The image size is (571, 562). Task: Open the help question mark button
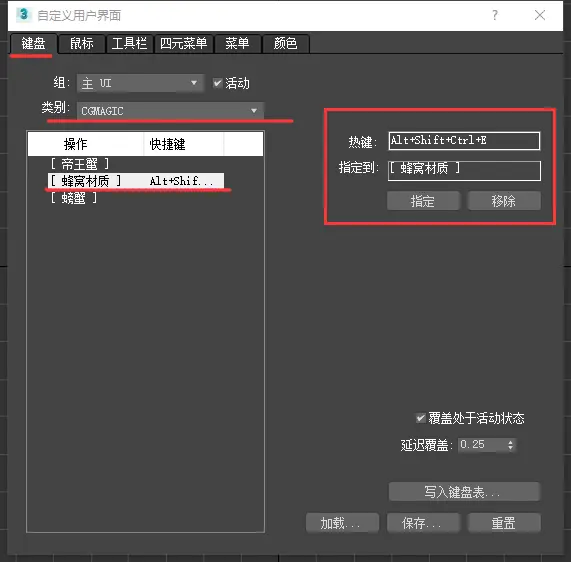pyautogui.click(x=495, y=15)
